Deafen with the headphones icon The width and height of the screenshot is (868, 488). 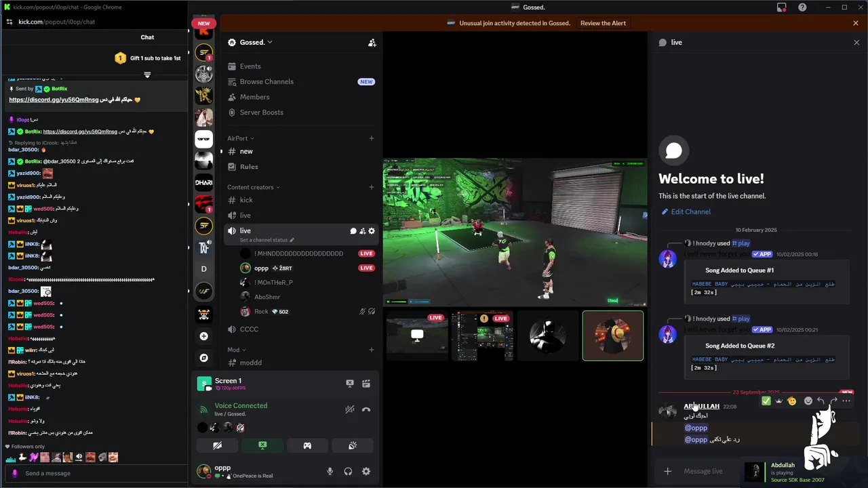[348, 472]
